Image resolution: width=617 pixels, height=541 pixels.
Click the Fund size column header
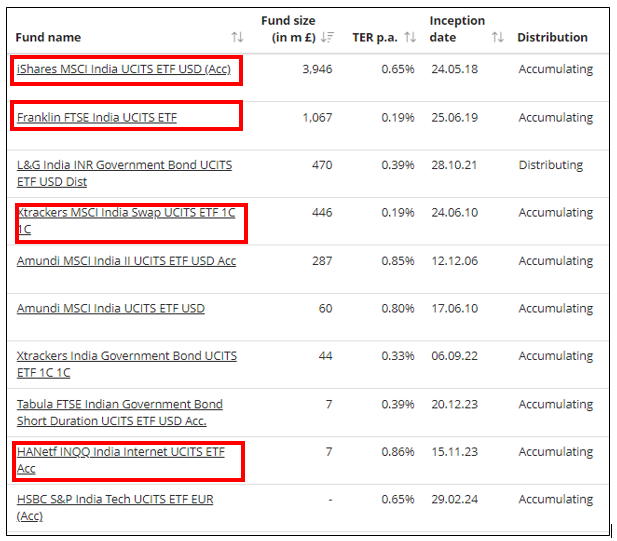[x=288, y=29]
